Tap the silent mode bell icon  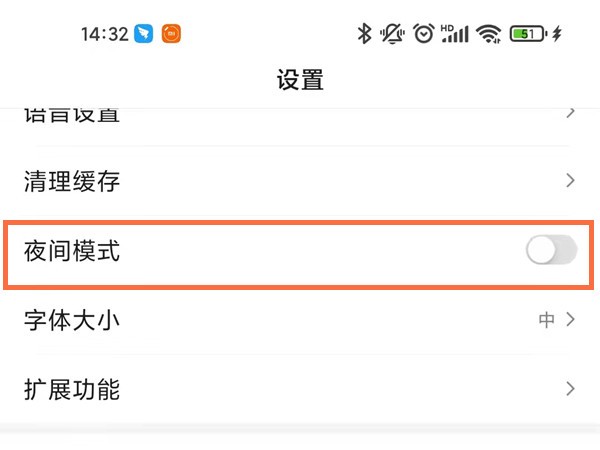pos(394,34)
